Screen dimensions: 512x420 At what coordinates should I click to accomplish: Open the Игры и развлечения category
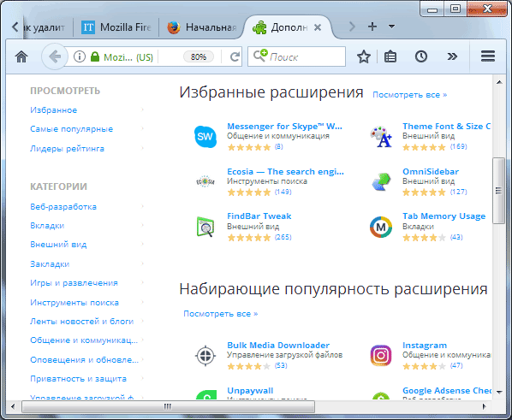click(x=74, y=283)
